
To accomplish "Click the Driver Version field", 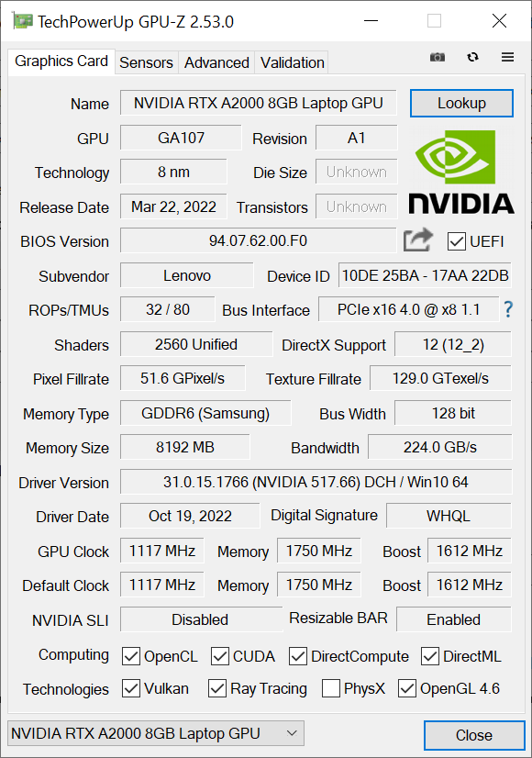I will click(x=316, y=482).
